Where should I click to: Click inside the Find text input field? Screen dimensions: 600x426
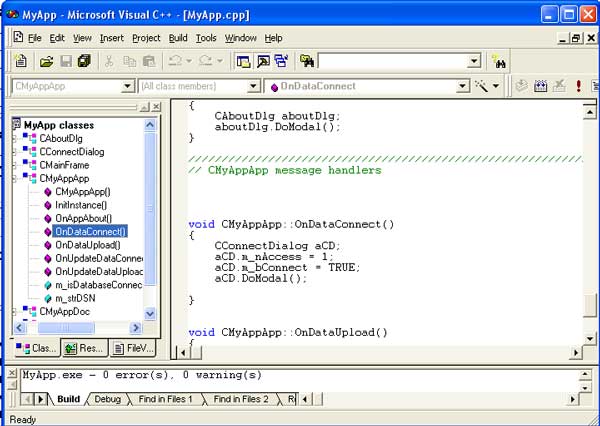[393, 61]
